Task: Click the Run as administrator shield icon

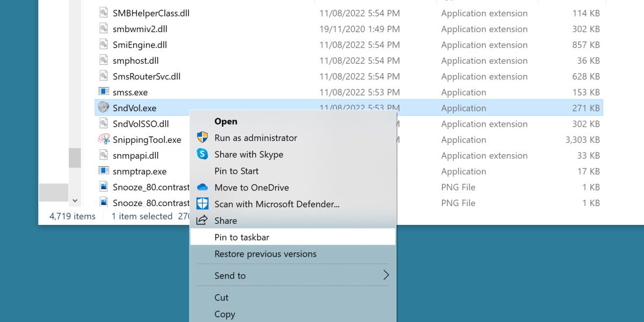Action: click(x=202, y=138)
